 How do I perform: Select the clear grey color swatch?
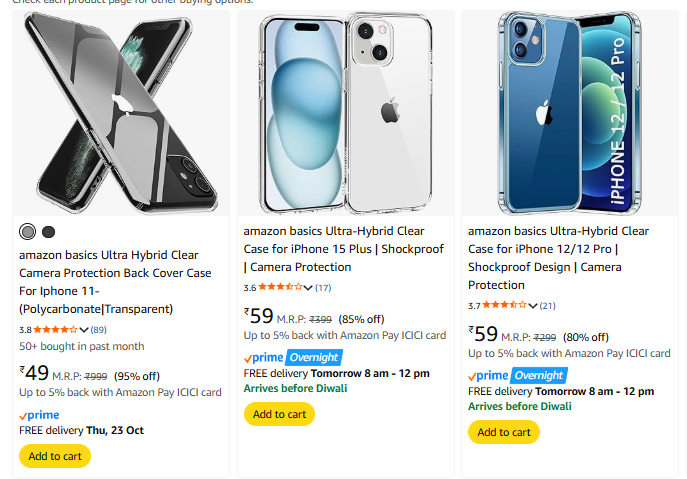pyautogui.click(x=28, y=232)
